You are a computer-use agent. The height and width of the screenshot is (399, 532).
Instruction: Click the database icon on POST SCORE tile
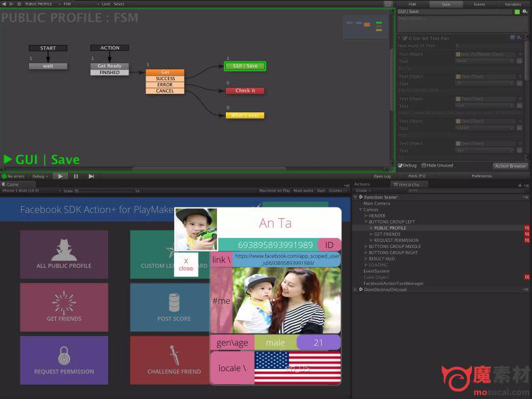tap(174, 302)
